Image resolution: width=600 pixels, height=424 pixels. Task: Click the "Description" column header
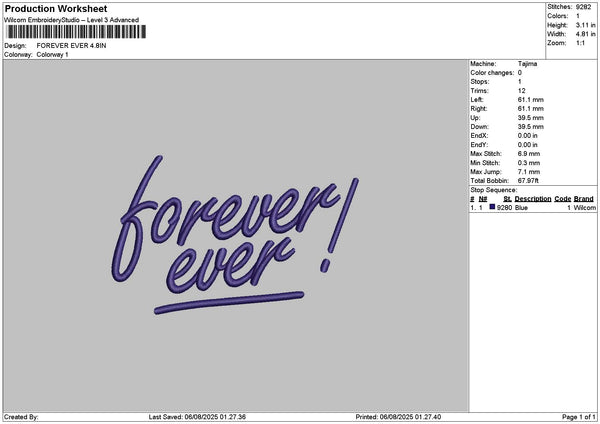533,199
